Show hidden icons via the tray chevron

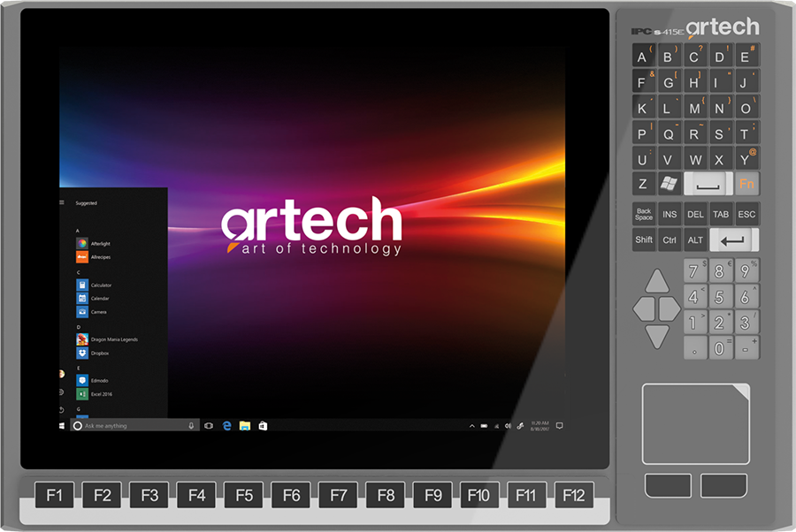[x=471, y=426]
